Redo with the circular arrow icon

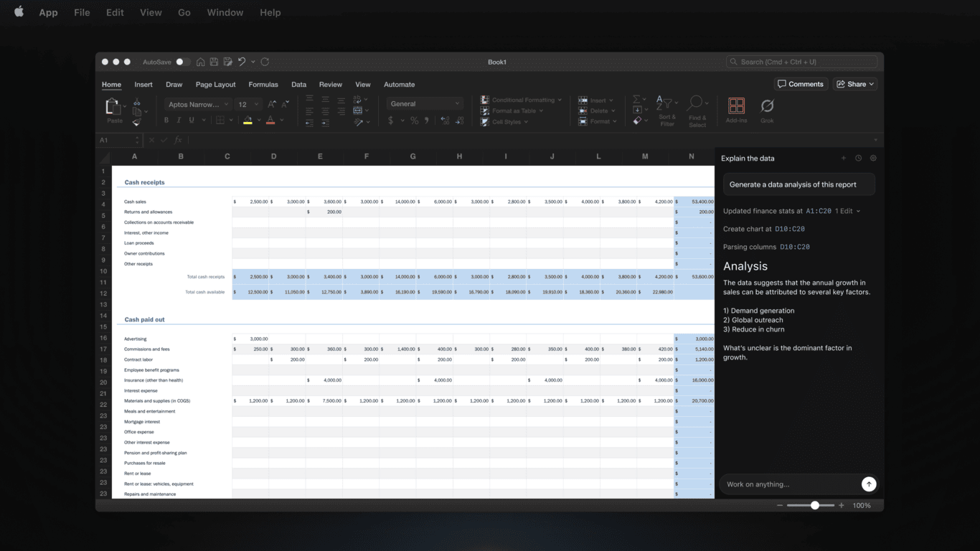265,62
